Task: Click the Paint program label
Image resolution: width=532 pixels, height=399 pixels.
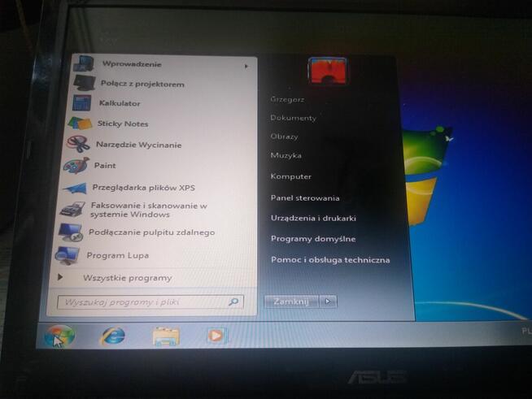Action: (x=105, y=166)
